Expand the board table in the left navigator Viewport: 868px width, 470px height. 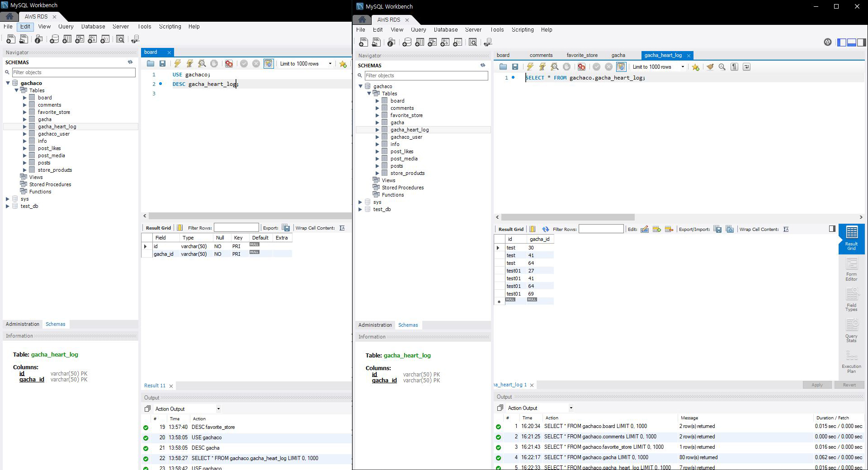(x=25, y=98)
